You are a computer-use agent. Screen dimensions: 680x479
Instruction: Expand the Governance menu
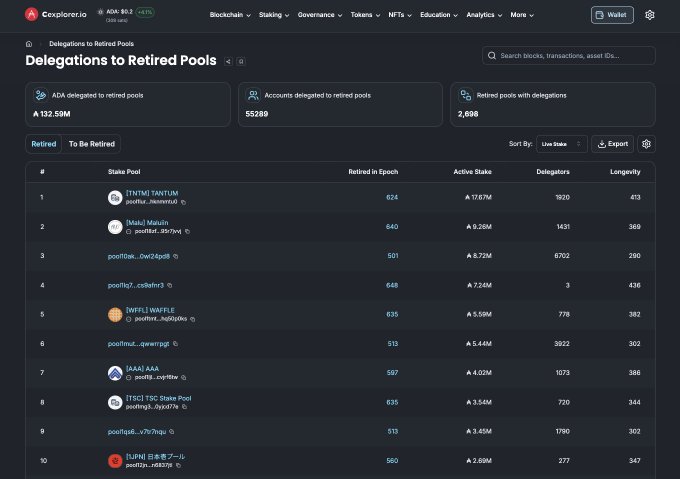320,15
